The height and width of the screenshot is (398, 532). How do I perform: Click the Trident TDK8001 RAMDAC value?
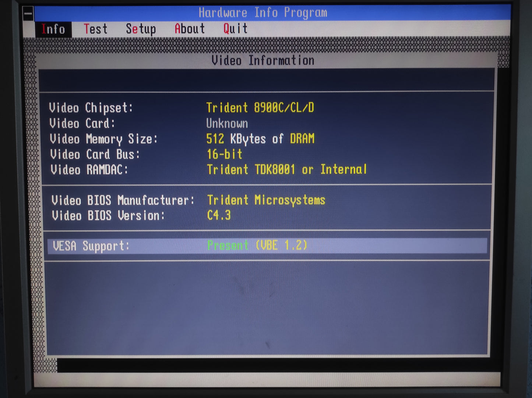coord(286,170)
